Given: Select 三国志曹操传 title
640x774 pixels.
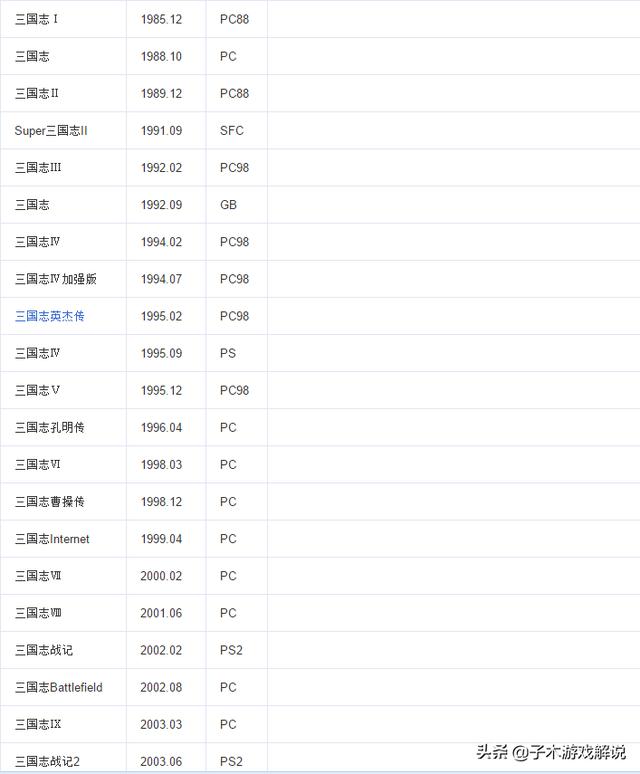Looking at the screenshot, I should point(49,502).
